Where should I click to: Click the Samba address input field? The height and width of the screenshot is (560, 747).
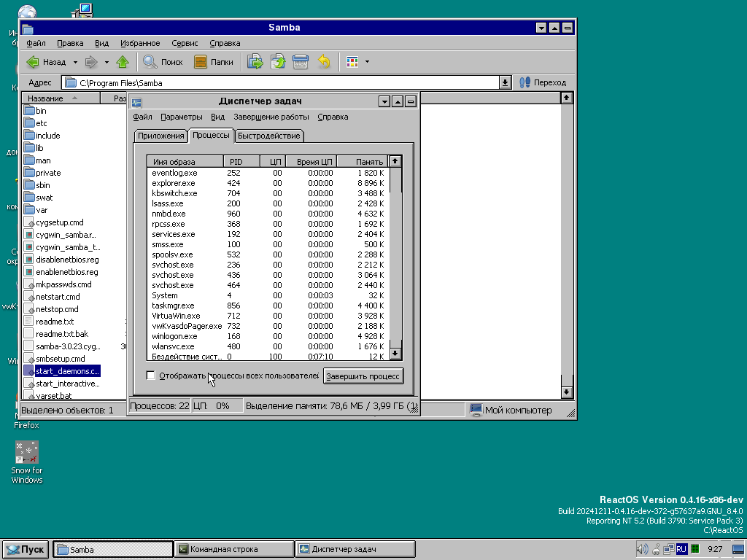[x=281, y=83]
